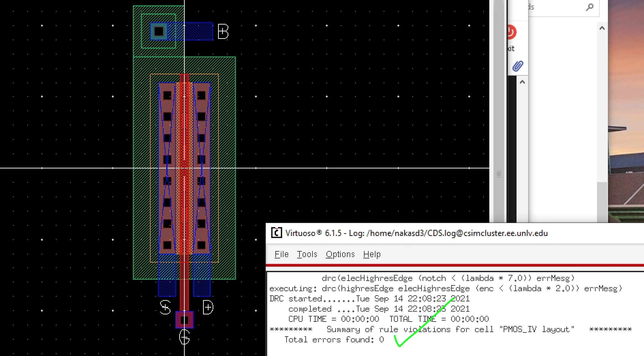Image resolution: width=644 pixels, height=356 pixels.
Task: Click the 'Total errors found: 0' line
Action: coord(334,340)
